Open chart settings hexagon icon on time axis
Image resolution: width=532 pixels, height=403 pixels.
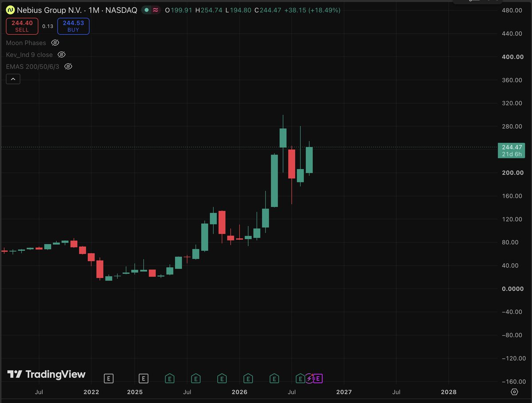pos(514,392)
